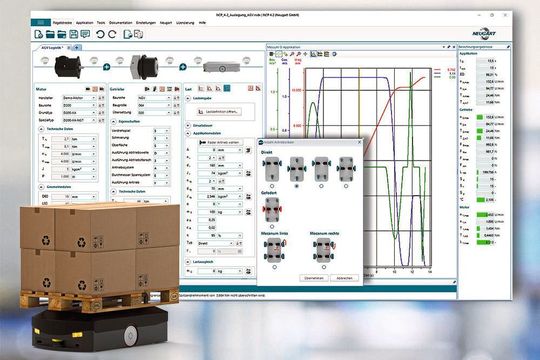Click the green curve legend entry
The width and height of the screenshot is (540, 360).
(x=445, y=77)
